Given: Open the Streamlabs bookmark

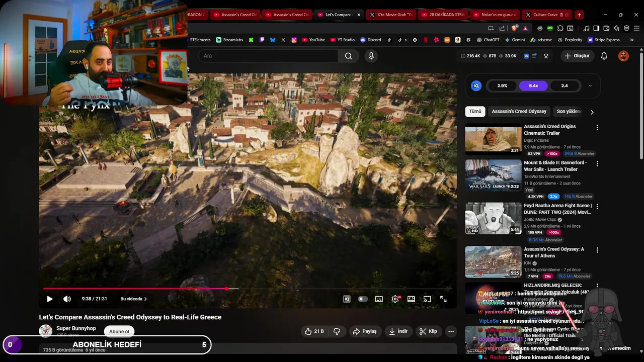Looking at the screenshot, I should coord(229,40).
